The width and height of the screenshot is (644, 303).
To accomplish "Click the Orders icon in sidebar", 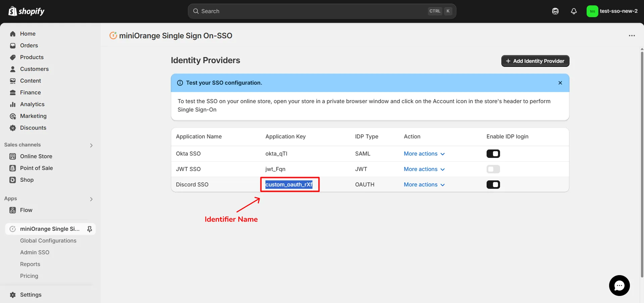I will pyautogui.click(x=13, y=45).
